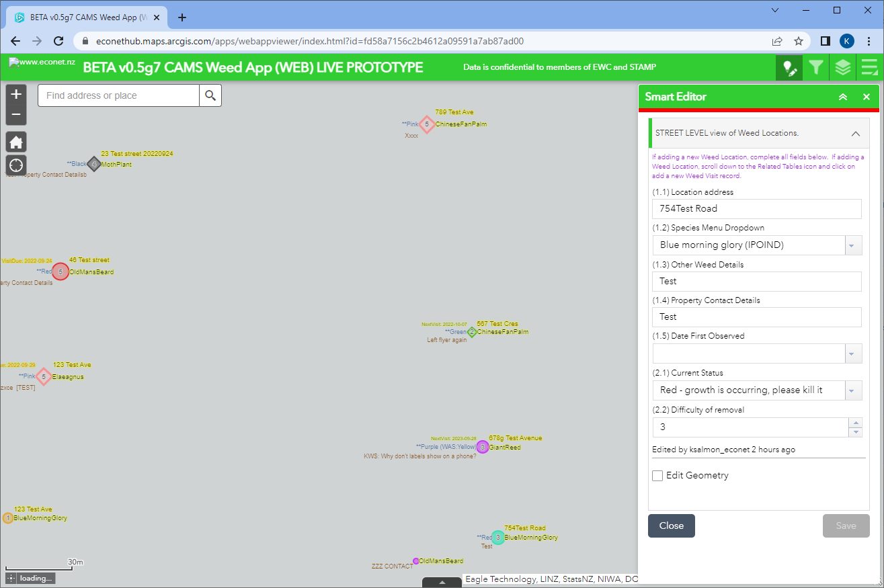Open the Current Status dropdown

[x=852, y=390]
